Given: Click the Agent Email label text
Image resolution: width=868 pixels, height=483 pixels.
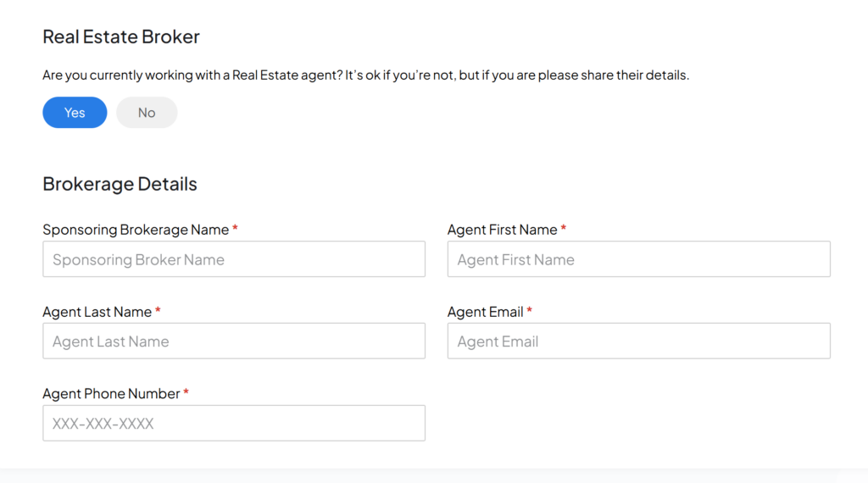Looking at the screenshot, I should point(485,312).
